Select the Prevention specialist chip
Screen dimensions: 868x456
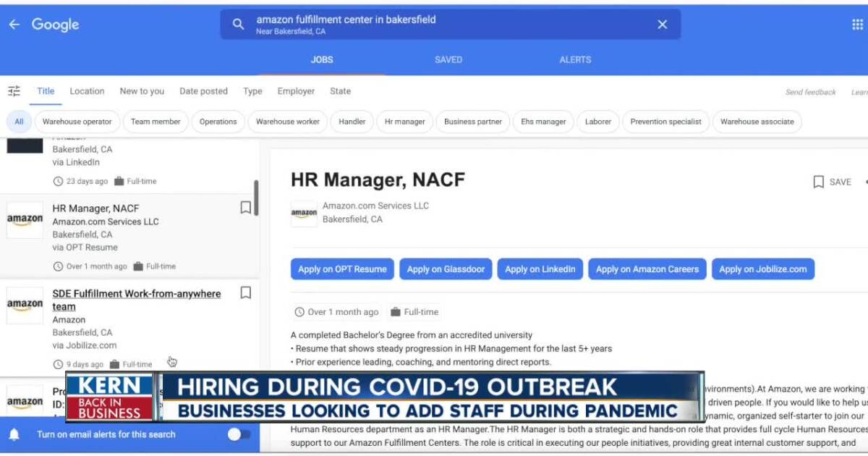click(x=665, y=122)
